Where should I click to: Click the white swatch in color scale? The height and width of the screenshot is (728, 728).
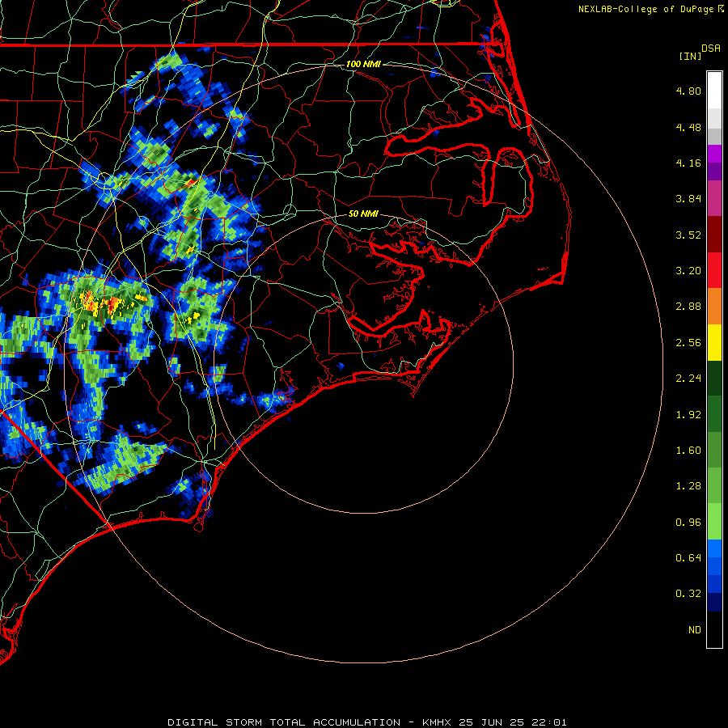coord(714,91)
